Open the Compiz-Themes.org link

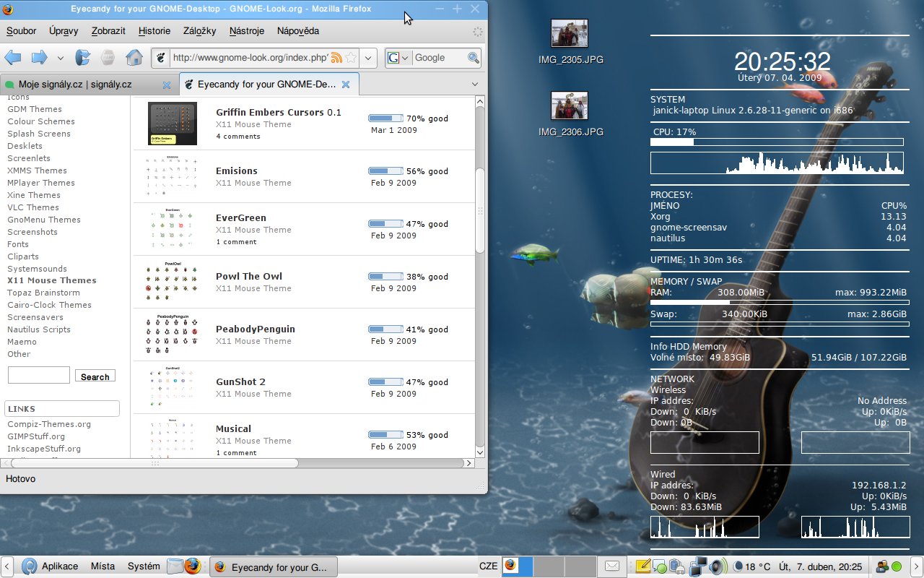tap(49, 424)
